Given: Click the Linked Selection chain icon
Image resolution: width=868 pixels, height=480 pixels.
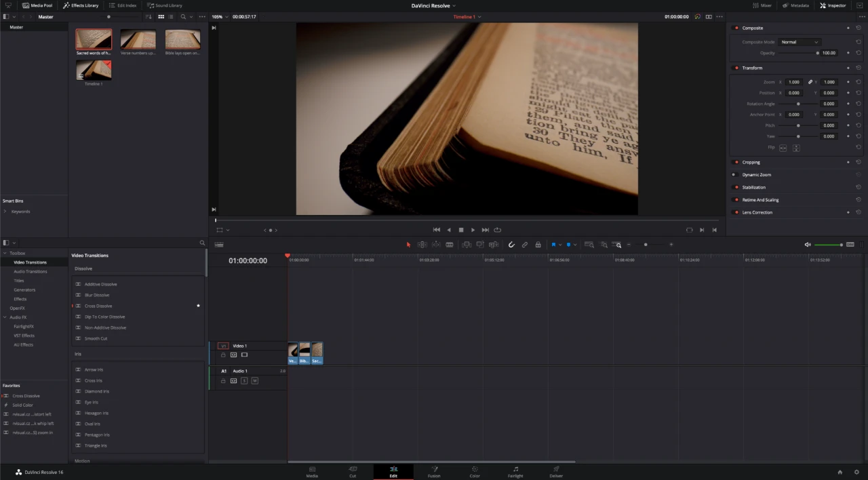Looking at the screenshot, I should [x=524, y=245].
